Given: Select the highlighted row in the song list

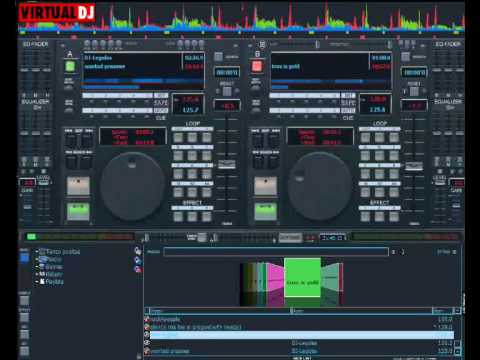Looking at the screenshot, I should point(302,335).
